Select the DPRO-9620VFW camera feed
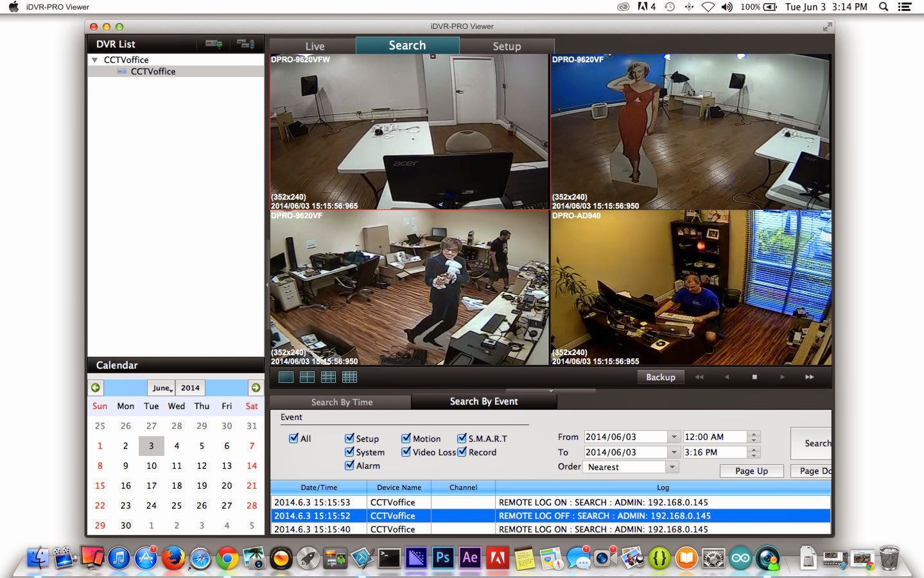Screen dimensions: 924x578 coord(410,132)
